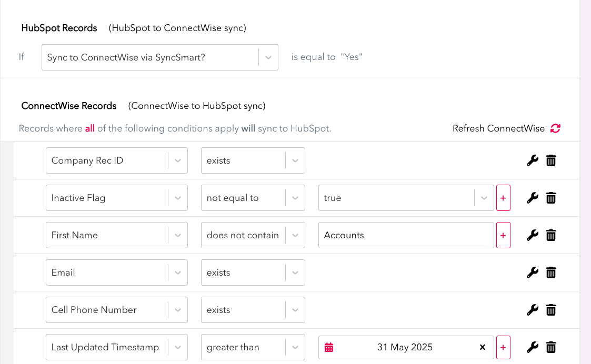Open the Sync to ConnectWise via SyncSmart dropdown
Image resolution: width=591 pixels, height=364 pixels.
pyautogui.click(x=268, y=57)
